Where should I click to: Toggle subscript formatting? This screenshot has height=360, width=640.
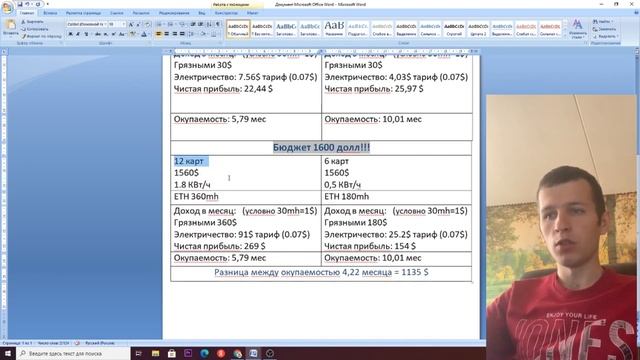[x=105, y=34]
